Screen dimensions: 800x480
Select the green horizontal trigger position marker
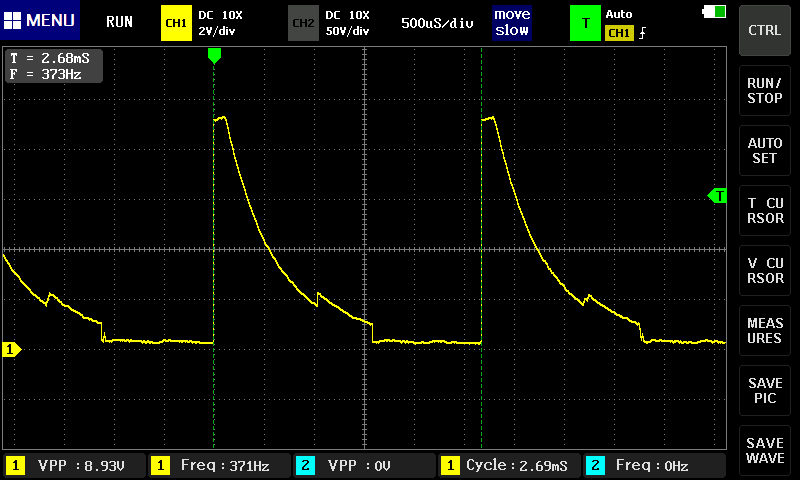214,56
